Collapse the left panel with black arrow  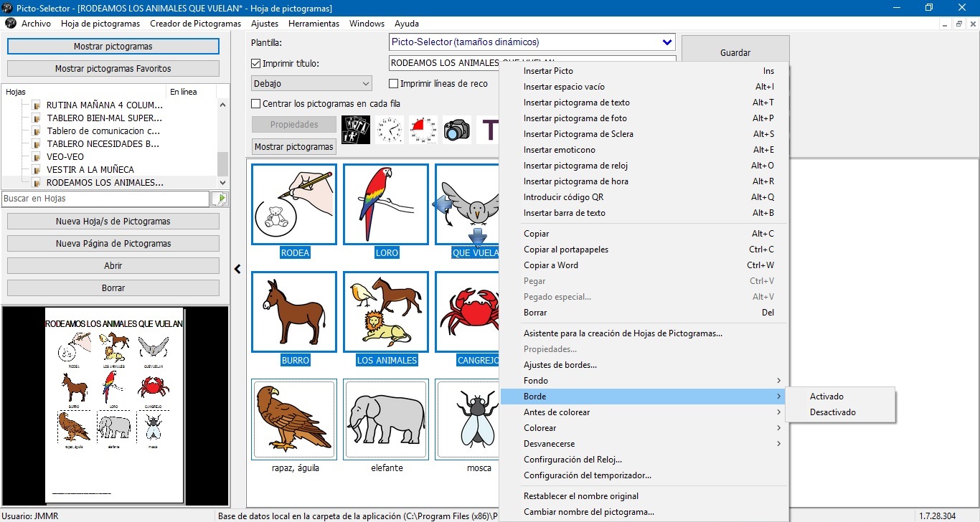[x=237, y=269]
